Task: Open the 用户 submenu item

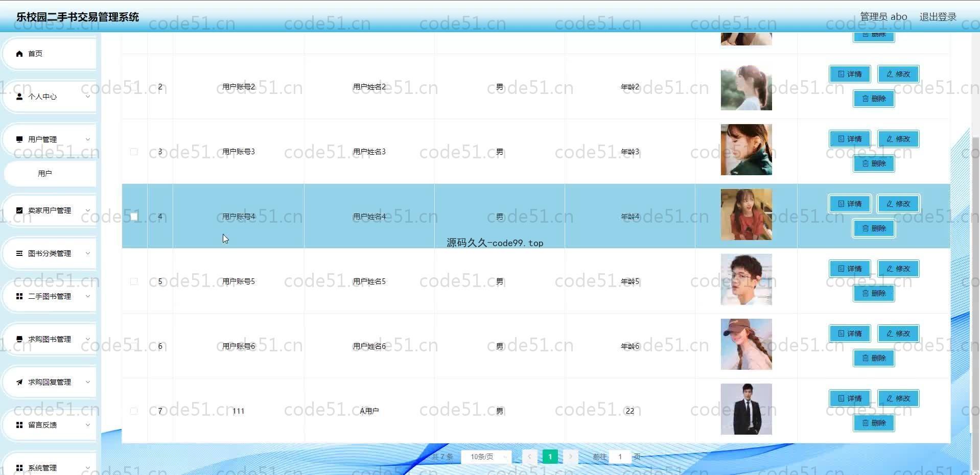Action: pyautogui.click(x=50, y=174)
